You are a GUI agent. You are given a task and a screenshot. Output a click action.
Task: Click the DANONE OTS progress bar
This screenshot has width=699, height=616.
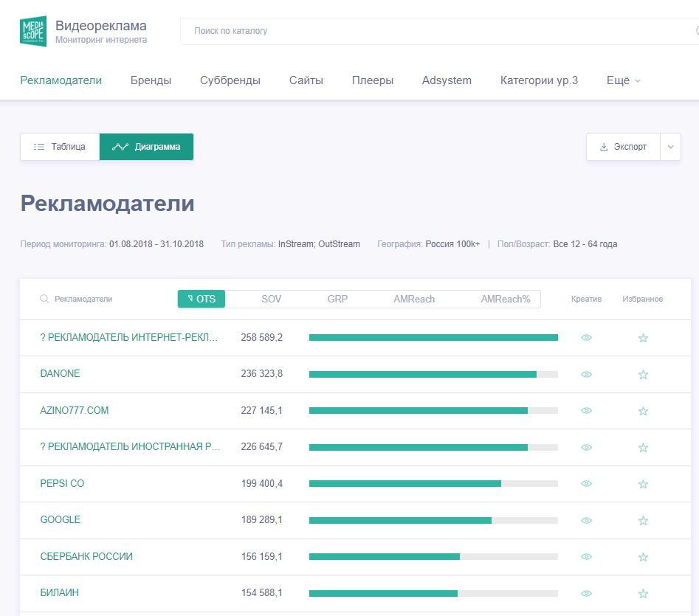433,374
